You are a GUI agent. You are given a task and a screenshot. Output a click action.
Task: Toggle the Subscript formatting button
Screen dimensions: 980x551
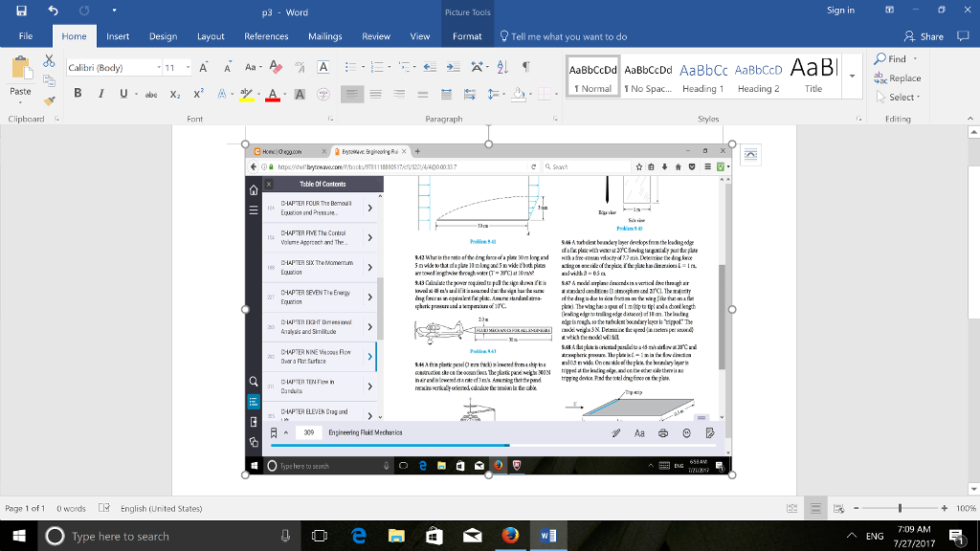pos(175,94)
